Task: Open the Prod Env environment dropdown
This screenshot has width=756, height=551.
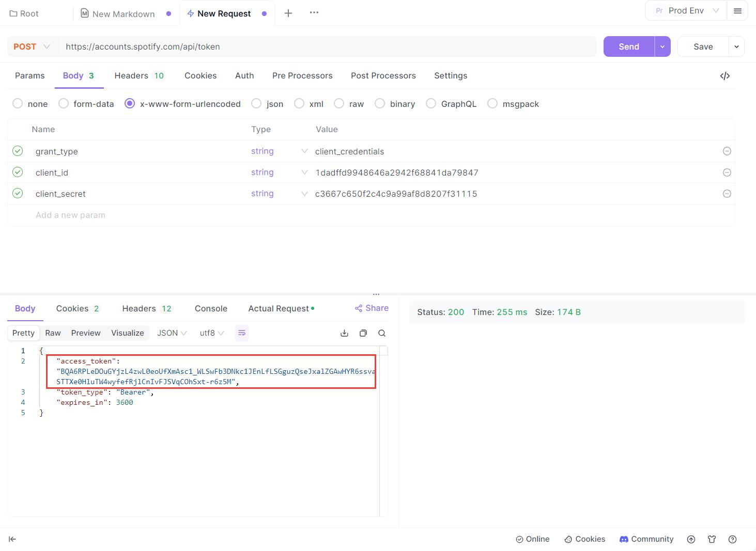Action: click(x=686, y=11)
